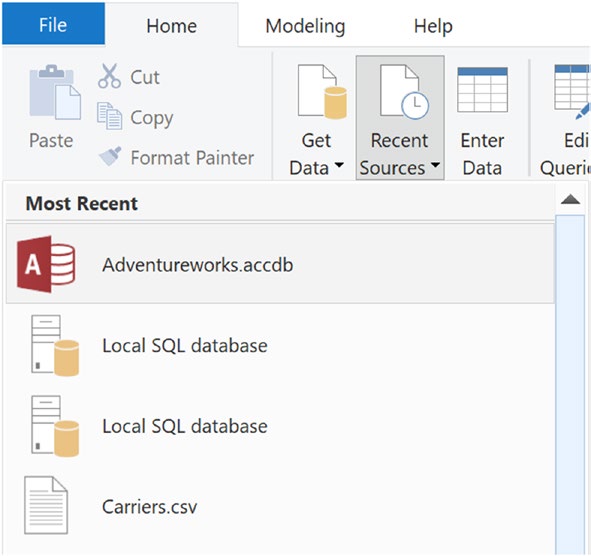The image size is (591, 556).
Task: Click the recent sources vertical scrollbar track
Action: (x=570, y=384)
